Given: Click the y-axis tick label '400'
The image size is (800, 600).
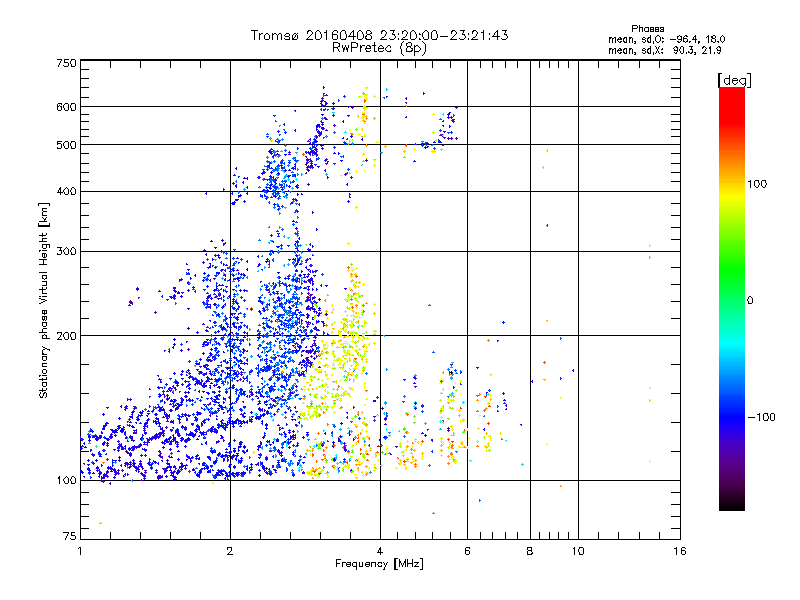Looking at the screenshot, I should (x=66, y=191).
